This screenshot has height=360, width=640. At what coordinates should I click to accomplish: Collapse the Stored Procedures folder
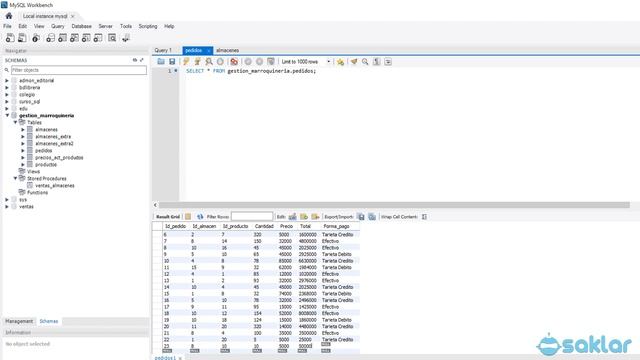tap(15, 178)
